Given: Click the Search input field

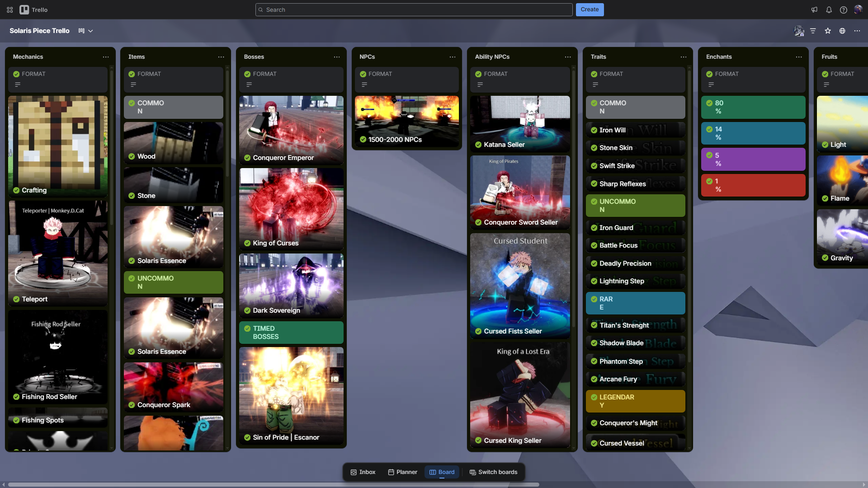Looking at the screenshot, I should (x=414, y=9).
